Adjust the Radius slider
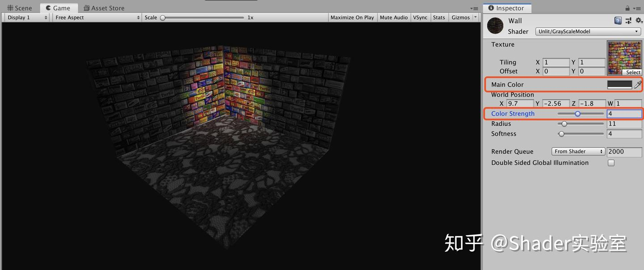Viewport: 644px width, 270px height. [580, 124]
